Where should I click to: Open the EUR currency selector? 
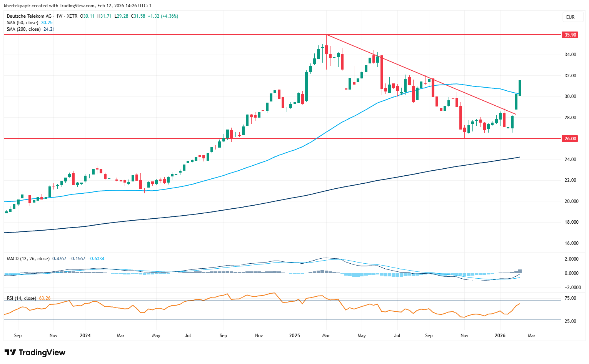pyautogui.click(x=570, y=17)
